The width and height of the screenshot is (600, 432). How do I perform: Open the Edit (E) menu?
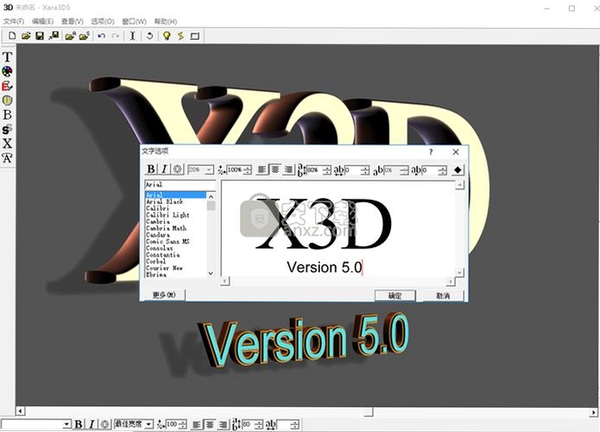click(x=42, y=21)
